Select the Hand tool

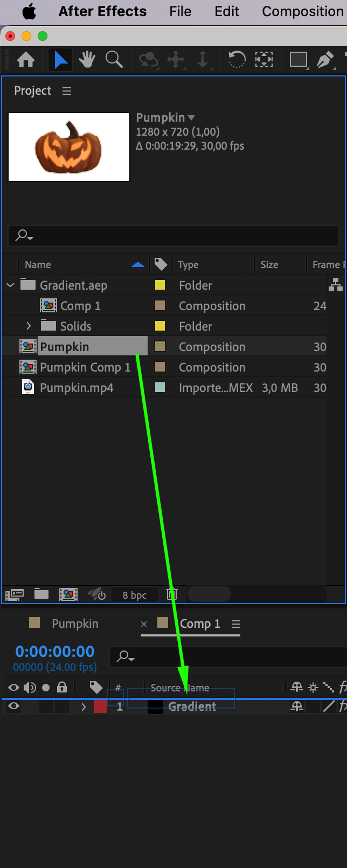(87, 60)
